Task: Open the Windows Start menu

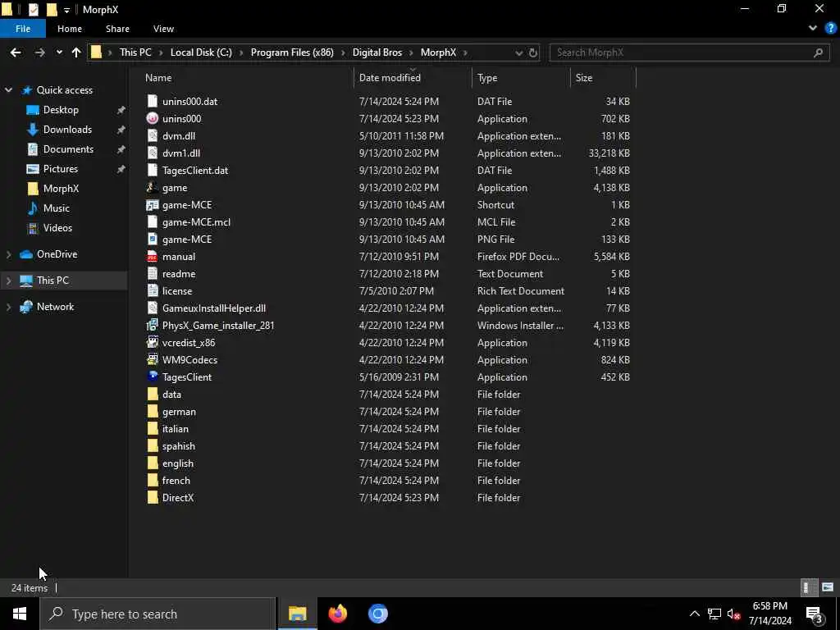Action: coord(20,614)
